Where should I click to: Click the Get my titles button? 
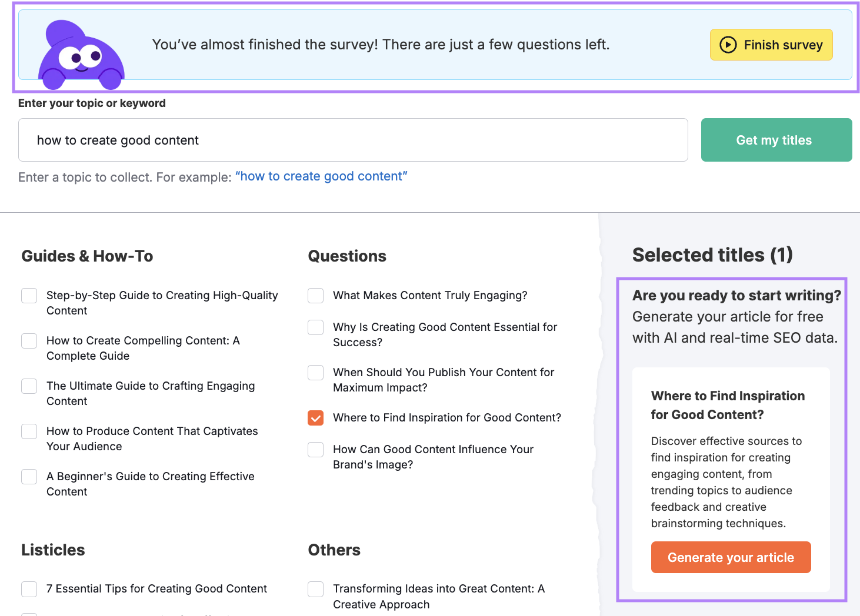[x=776, y=140]
